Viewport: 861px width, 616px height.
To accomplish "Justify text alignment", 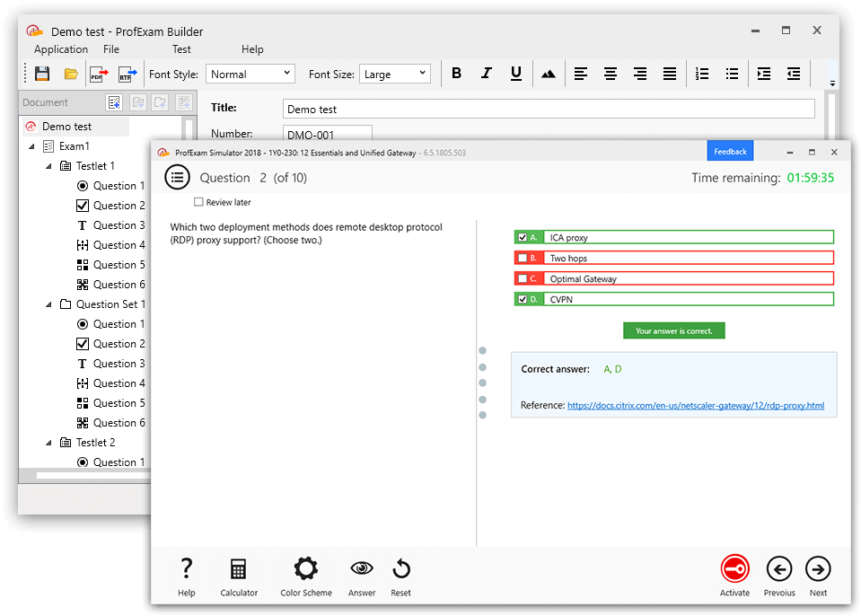I will [670, 74].
